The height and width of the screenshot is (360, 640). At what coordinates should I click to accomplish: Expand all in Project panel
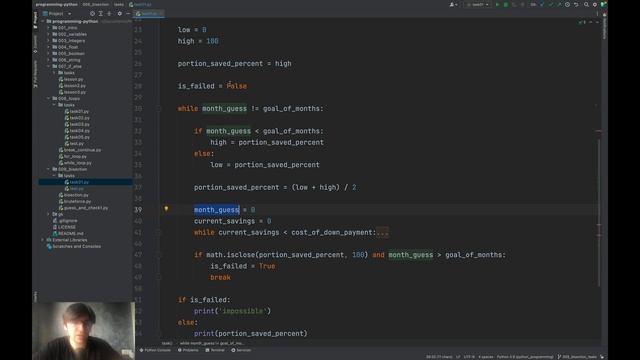click(x=101, y=13)
